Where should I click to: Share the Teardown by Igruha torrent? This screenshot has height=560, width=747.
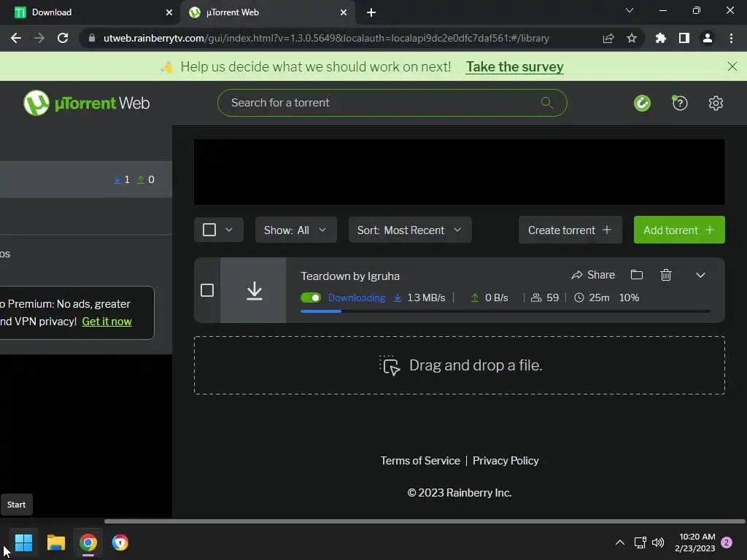click(593, 275)
